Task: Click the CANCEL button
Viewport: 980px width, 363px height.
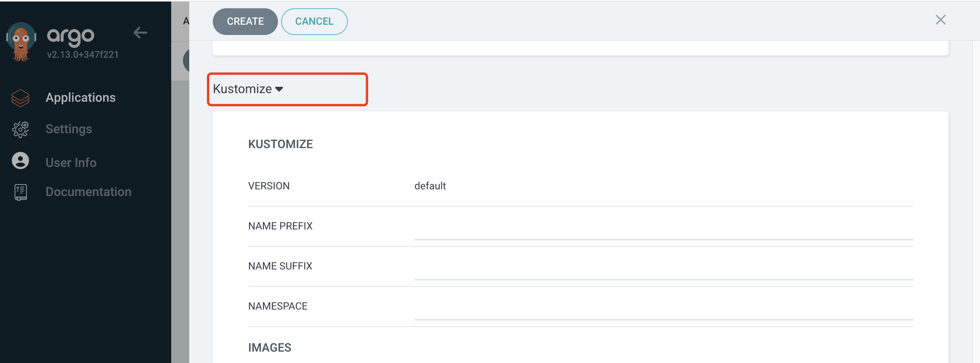Action: pos(314,21)
